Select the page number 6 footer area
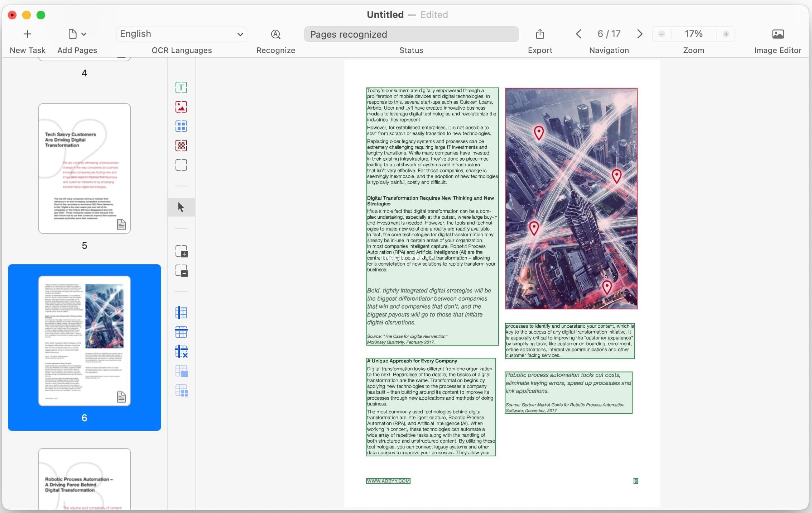 point(636,481)
